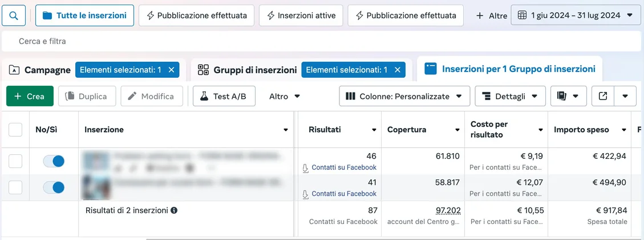Expand the Altro dropdown menu

click(285, 96)
